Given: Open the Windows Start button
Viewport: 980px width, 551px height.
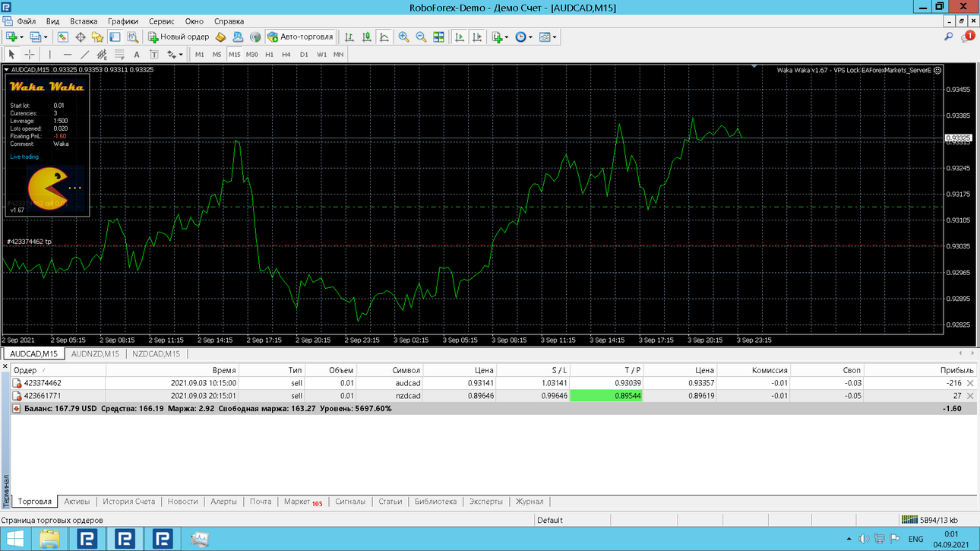Looking at the screenshot, I should pos(15,540).
